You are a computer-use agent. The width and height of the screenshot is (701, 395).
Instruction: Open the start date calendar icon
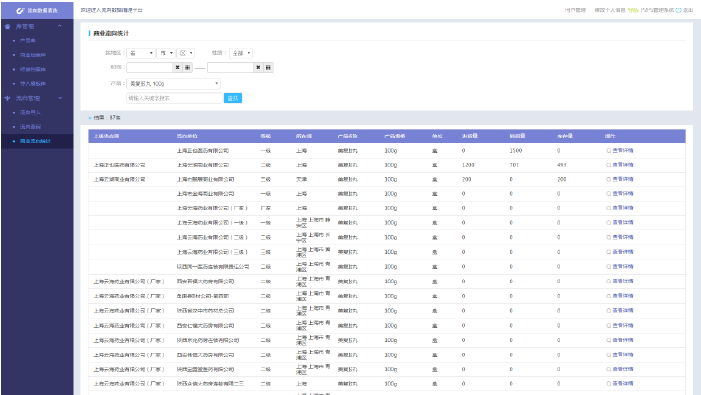(x=187, y=67)
